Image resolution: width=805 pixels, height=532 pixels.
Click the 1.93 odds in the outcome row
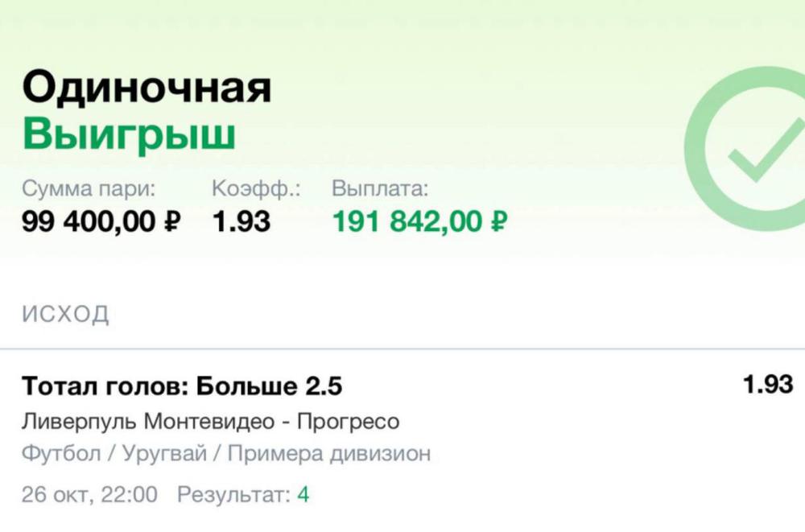click(x=767, y=386)
